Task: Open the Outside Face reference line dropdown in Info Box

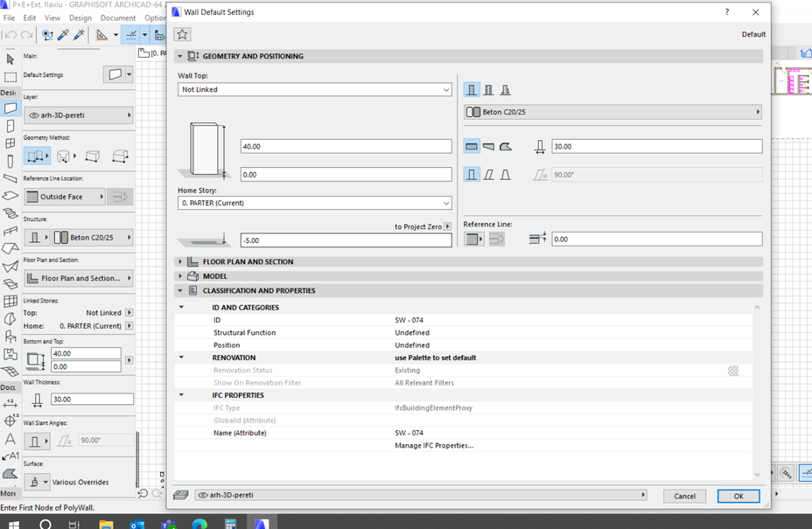Action: (65, 197)
